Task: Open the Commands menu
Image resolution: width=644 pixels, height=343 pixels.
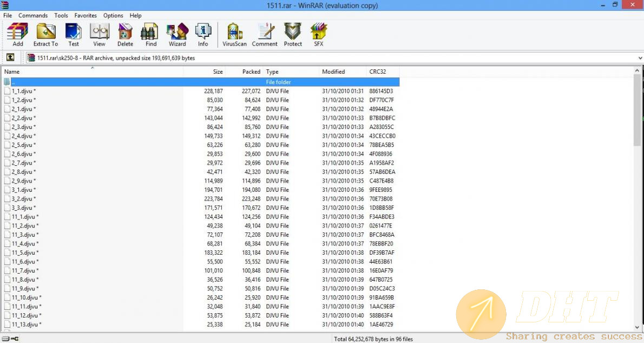Action: tap(33, 15)
